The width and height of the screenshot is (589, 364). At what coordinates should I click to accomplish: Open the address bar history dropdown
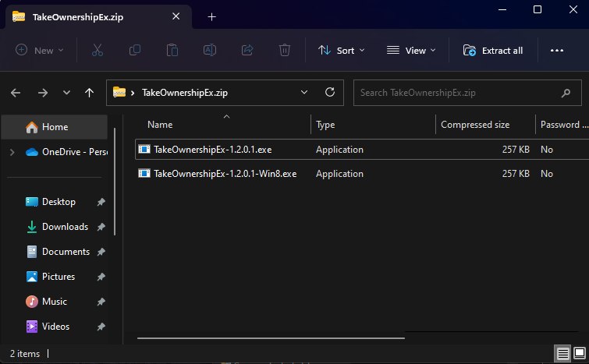(x=304, y=92)
